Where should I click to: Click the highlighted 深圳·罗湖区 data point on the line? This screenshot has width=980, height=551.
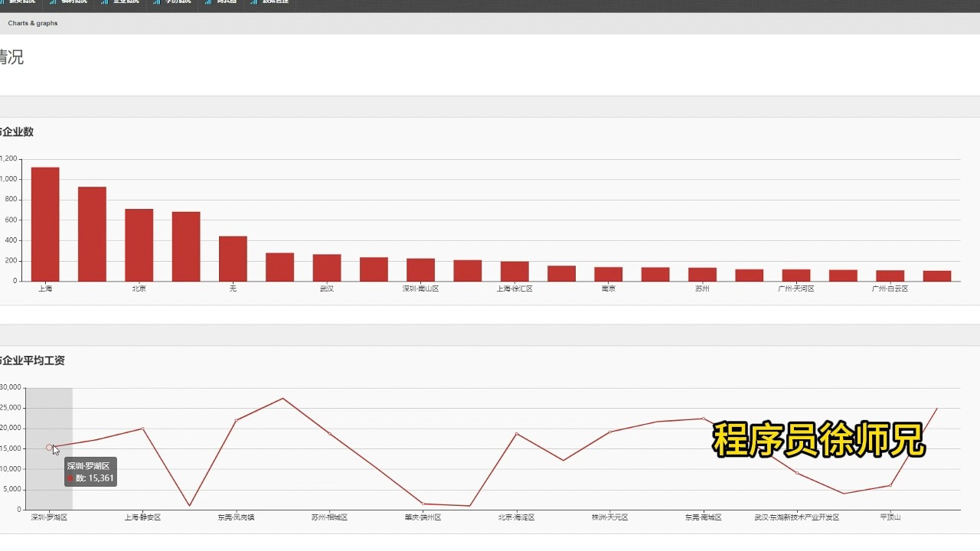pos(49,447)
